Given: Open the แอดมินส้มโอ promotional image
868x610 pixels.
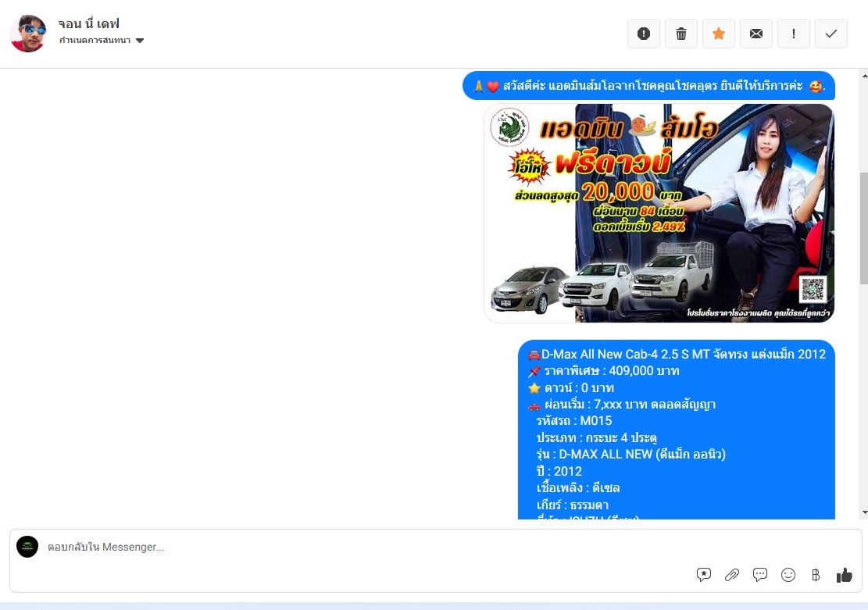Looking at the screenshot, I should pyautogui.click(x=659, y=213).
